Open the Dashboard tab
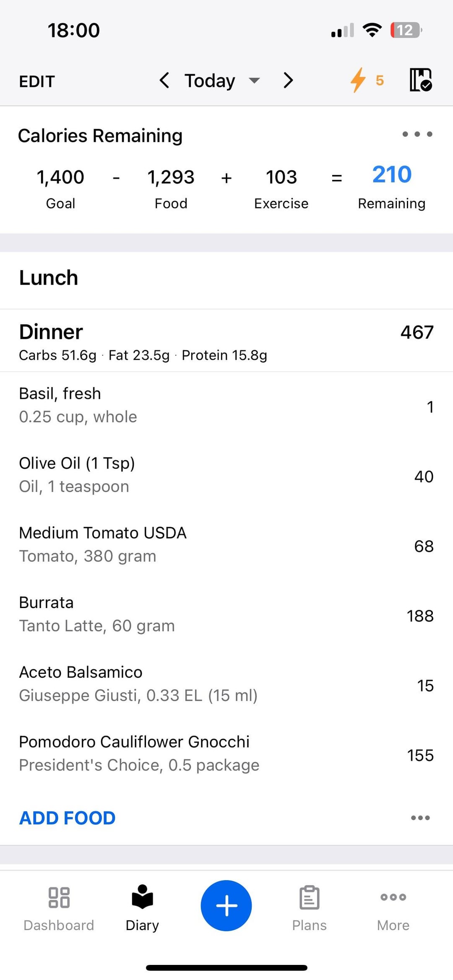 coord(59,907)
